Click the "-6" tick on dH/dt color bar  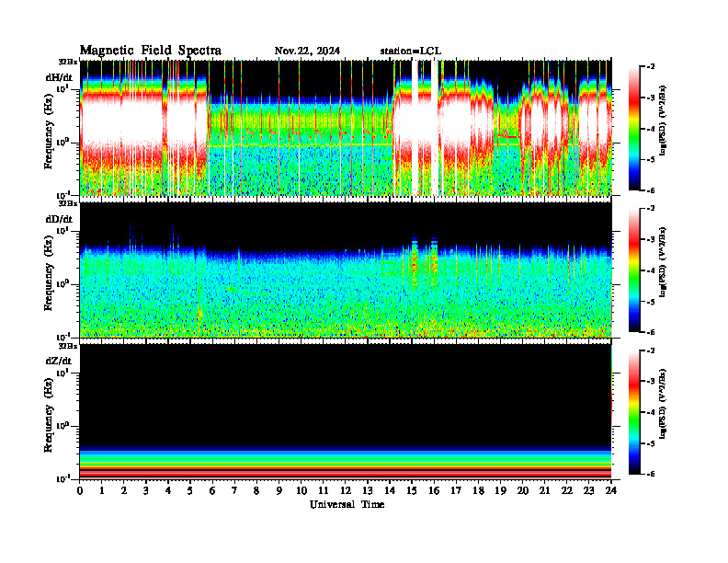pyautogui.click(x=651, y=190)
